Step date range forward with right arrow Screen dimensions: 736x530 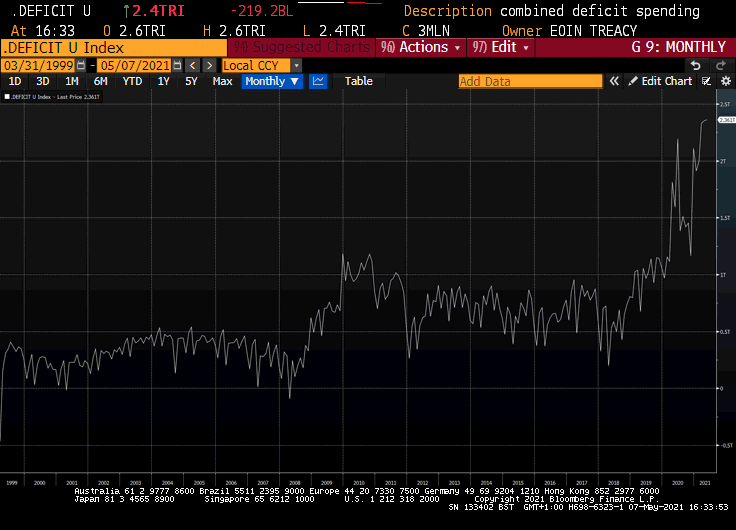pos(209,65)
